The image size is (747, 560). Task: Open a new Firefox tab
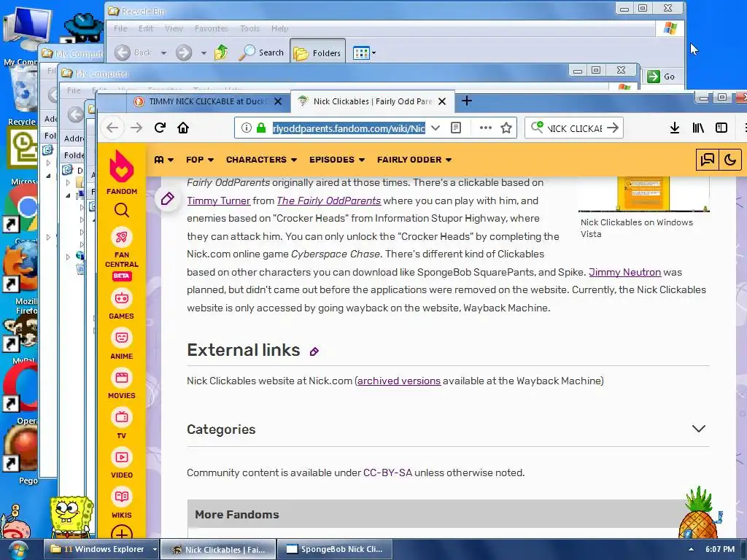click(x=467, y=101)
